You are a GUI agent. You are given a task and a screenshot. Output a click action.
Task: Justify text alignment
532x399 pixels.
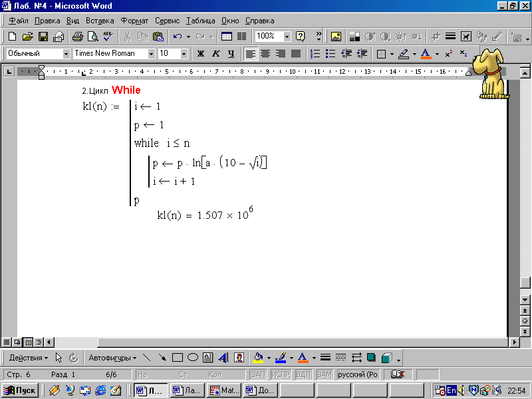pos(296,54)
